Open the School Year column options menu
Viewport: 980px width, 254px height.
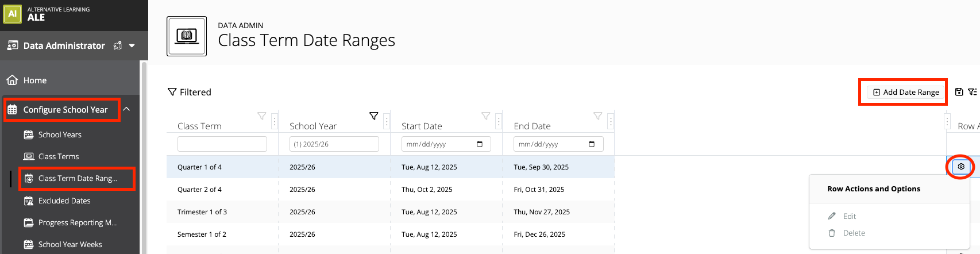tap(387, 121)
